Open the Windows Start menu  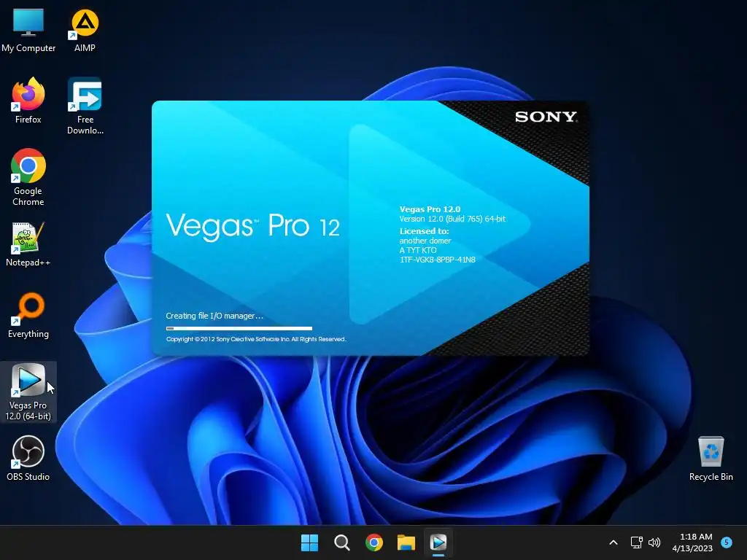[x=309, y=542]
